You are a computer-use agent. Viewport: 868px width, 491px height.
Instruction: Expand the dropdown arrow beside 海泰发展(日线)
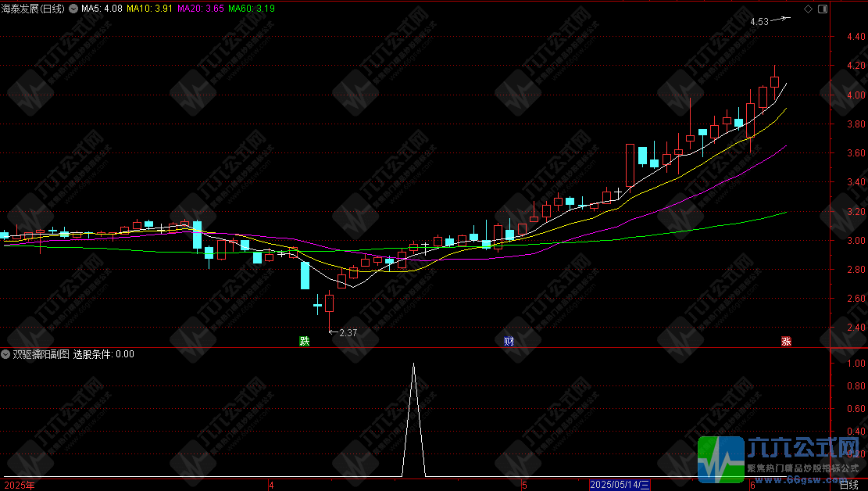[73, 9]
